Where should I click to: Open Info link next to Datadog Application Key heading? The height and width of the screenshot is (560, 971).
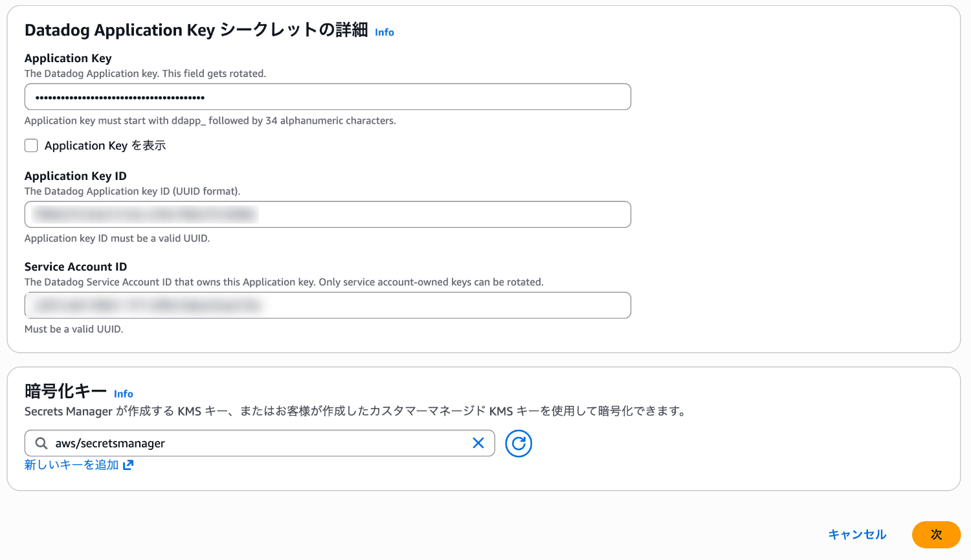pyautogui.click(x=385, y=32)
